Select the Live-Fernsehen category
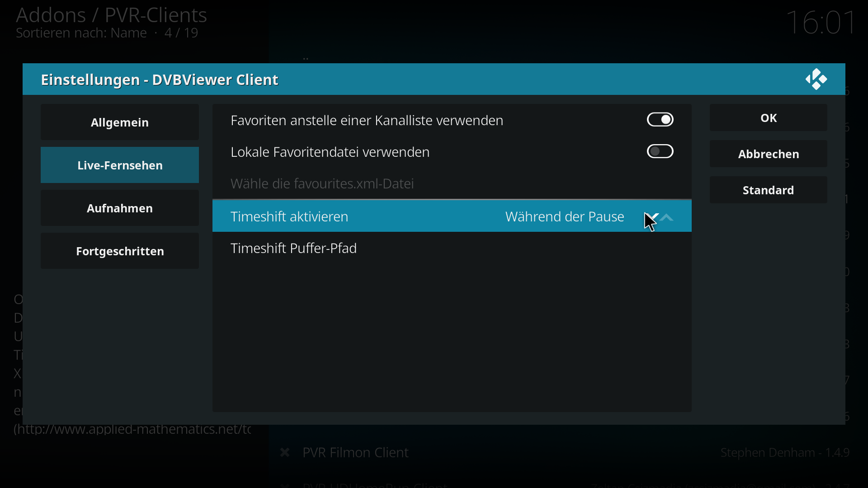The width and height of the screenshot is (868, 488). pos(120,165)
